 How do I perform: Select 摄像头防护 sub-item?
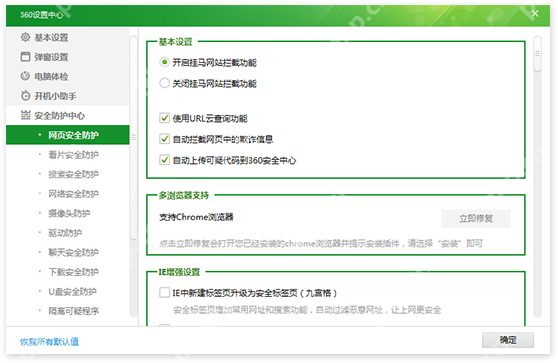(x=67, y=213)
